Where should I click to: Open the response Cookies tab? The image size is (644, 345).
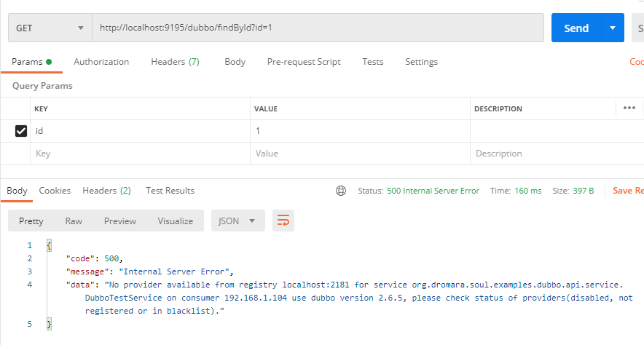click(x=55, y=191)
